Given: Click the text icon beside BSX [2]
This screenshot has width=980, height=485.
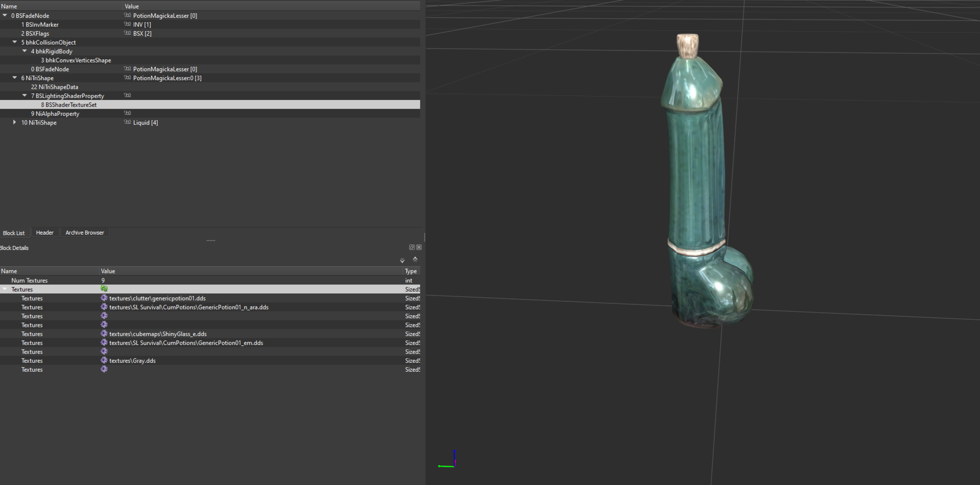Looking at the screenshot, I should (x=128, y=33).
